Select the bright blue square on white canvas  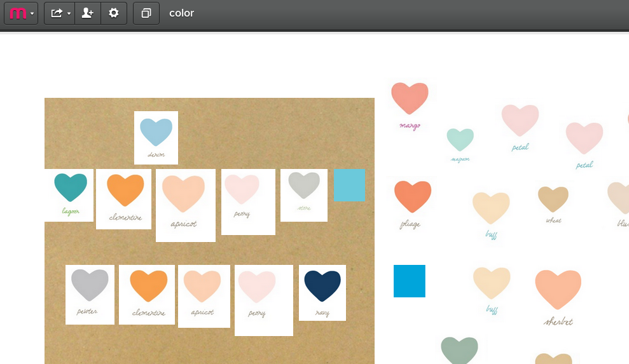(x=410, y=281)
